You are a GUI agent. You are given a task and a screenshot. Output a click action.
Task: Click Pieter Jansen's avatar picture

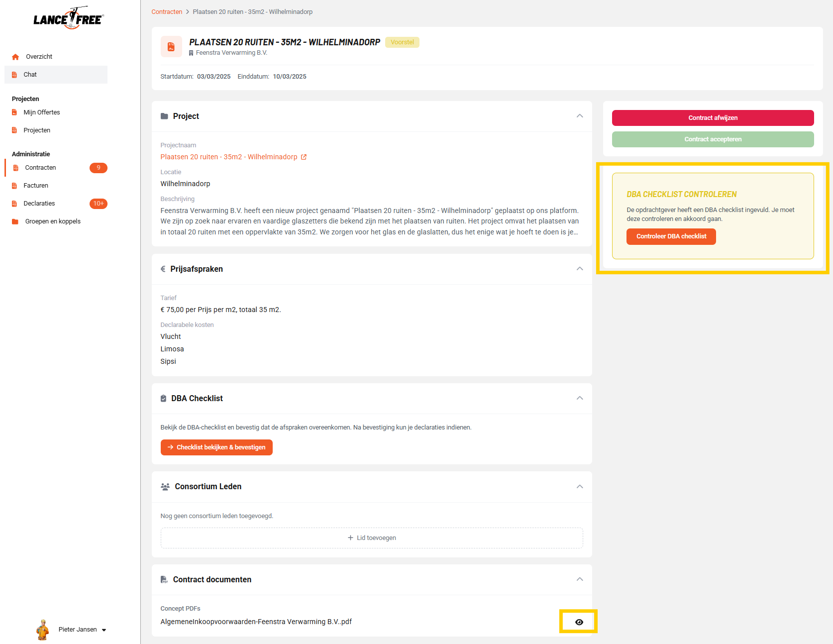click(43, 630)
